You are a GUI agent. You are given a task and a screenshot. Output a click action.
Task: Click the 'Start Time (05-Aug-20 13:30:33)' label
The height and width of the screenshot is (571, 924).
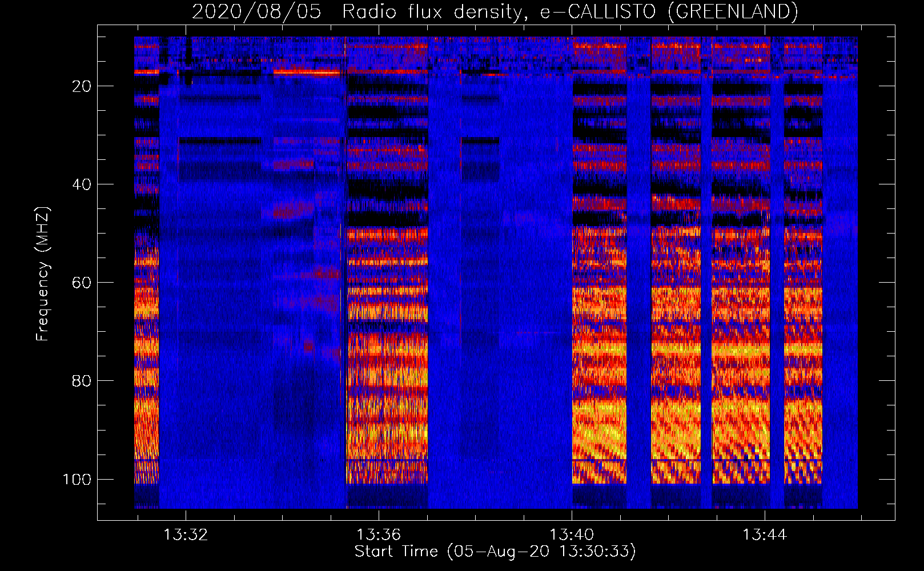[495, 552]
